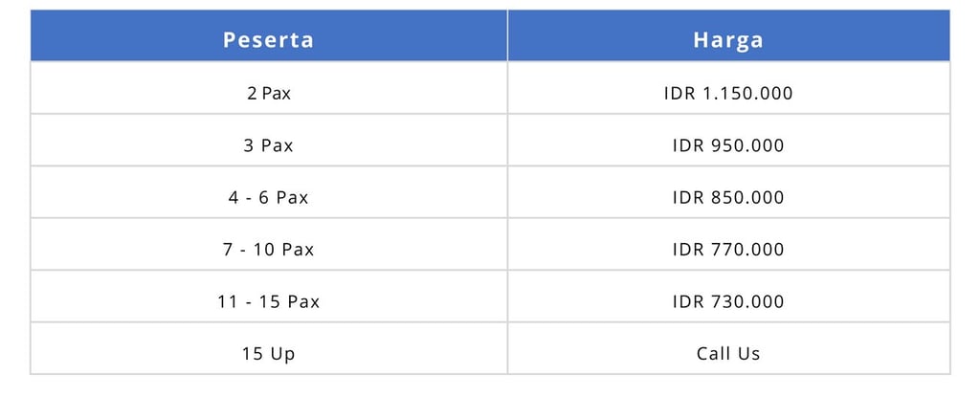Click the word Pax in 2 Pax
Viewport: 980px width, 397px height.
pos(277,94)
